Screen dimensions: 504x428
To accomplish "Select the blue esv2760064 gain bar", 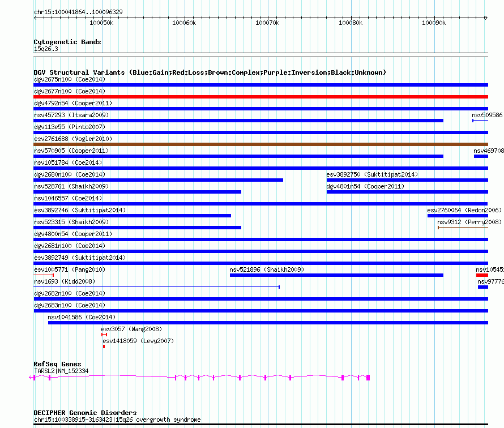I will coord(458,216).
